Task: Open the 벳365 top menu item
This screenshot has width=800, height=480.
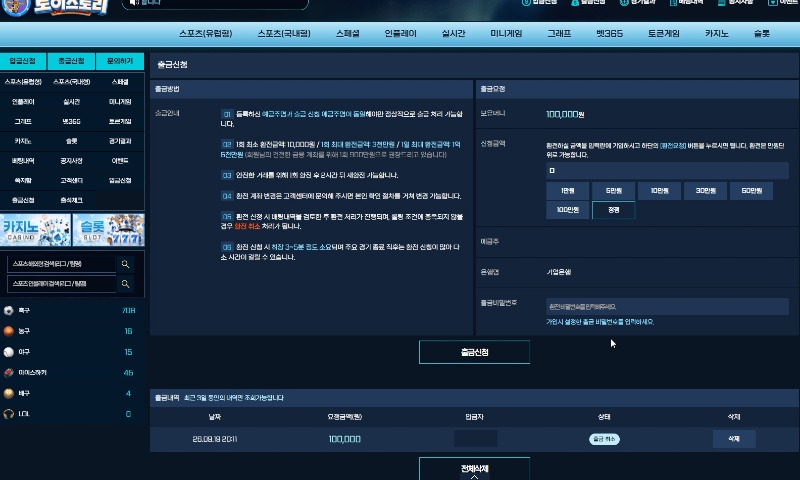Action: click(x=609, y=34)
